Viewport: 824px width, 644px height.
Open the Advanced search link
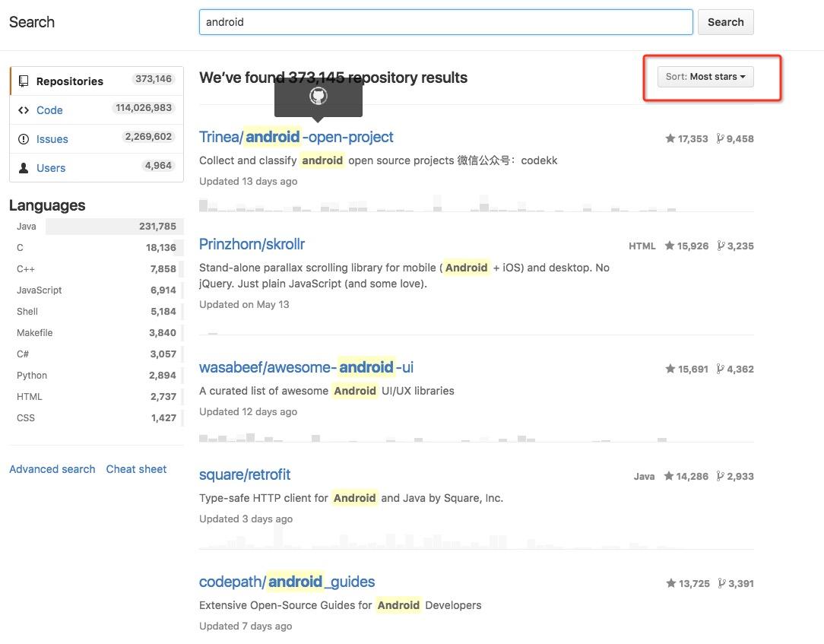[x=52, y=469]
